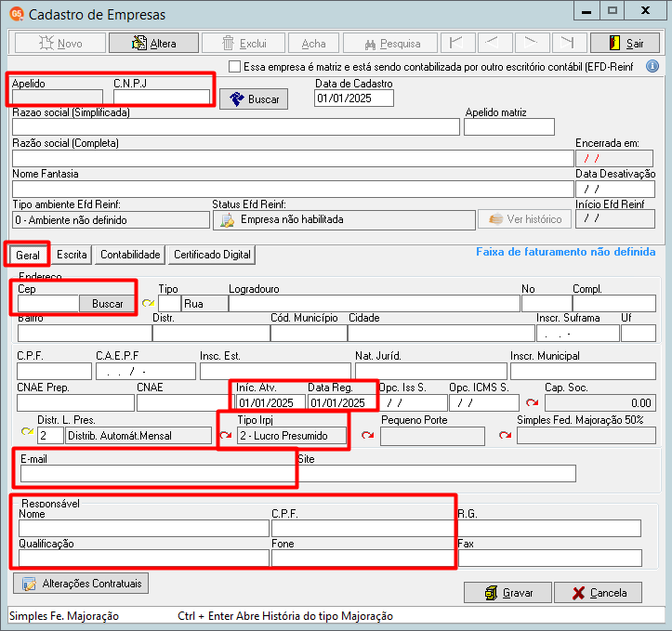
Task: Click red arrow beside Pequeno Porte
Action: coord(367,435)
